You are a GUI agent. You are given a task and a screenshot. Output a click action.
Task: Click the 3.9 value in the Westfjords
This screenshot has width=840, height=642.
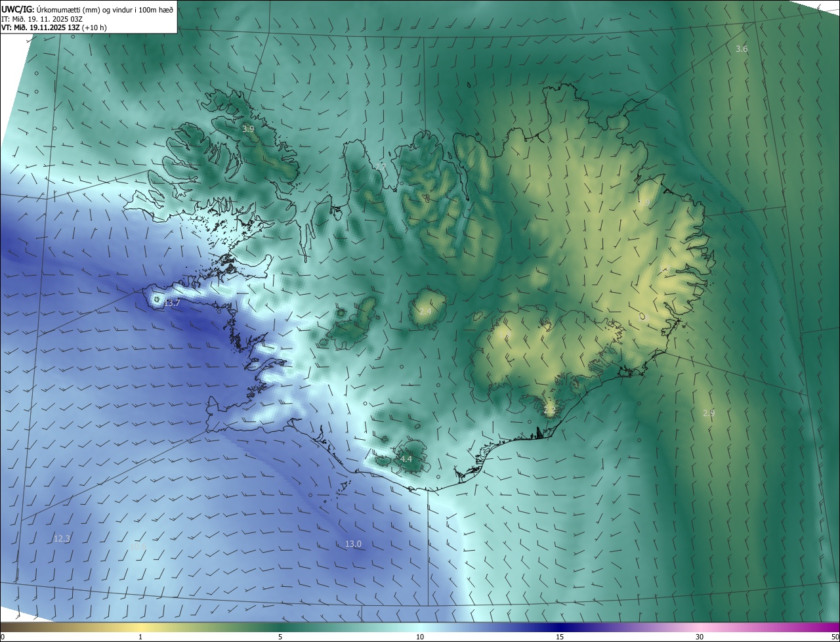tap(248, 129)
